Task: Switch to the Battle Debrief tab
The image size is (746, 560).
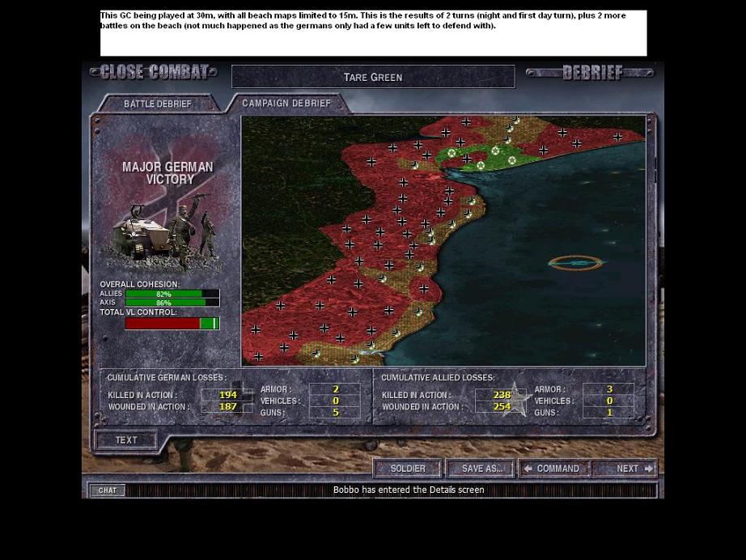Action: (158, 104)
